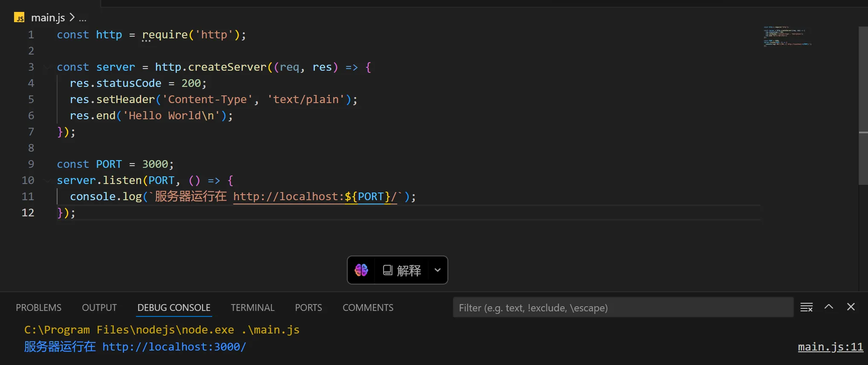This screenshot has height=365, width=868.
Task: Focus the debug console Filter field
Action: point(622,308)
